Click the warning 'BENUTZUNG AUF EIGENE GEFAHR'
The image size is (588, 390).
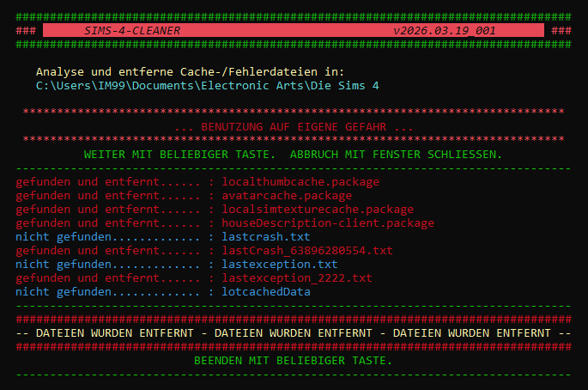pos(294,127)
